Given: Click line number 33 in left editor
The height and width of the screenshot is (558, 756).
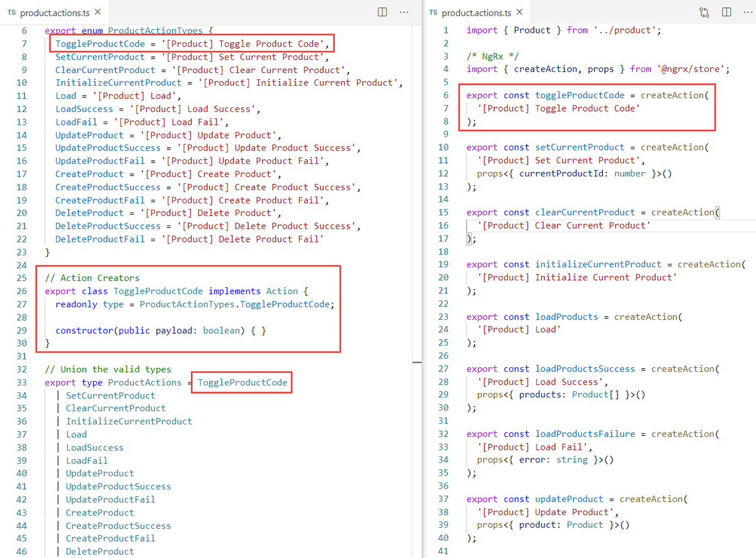Looking at the screenshot, I should 21,382.
